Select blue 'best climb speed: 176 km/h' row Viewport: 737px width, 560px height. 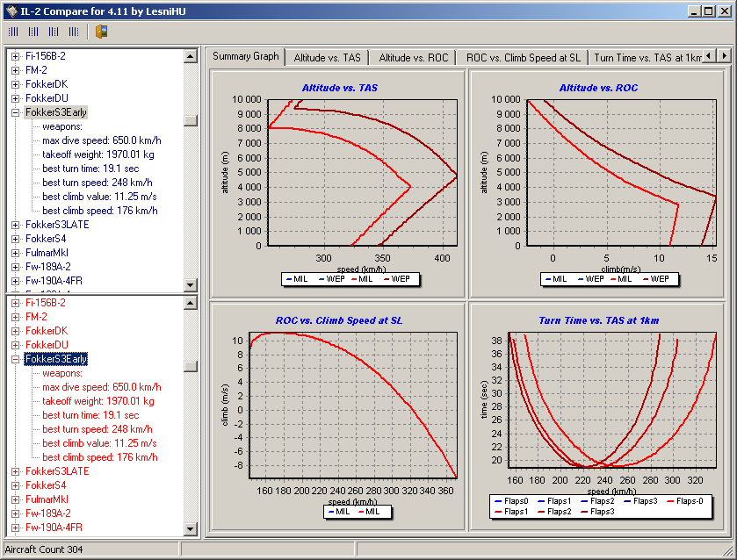pos(100,211)
